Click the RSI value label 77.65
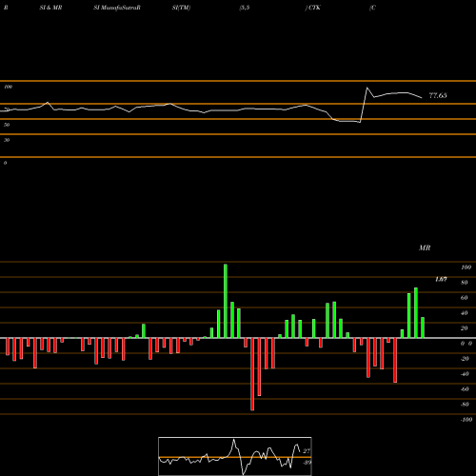This screenshot has height=476, width=476. (438, 95)
